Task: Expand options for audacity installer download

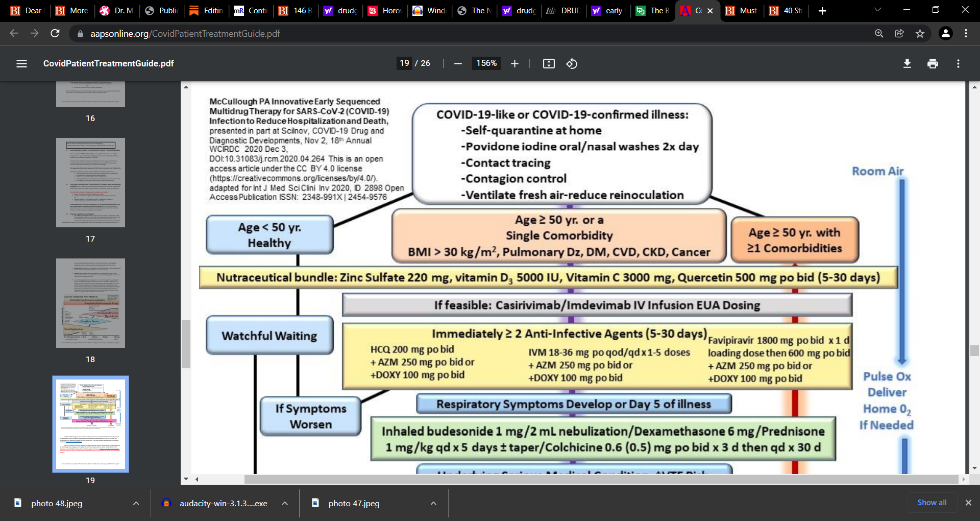Action: point(285,503)
